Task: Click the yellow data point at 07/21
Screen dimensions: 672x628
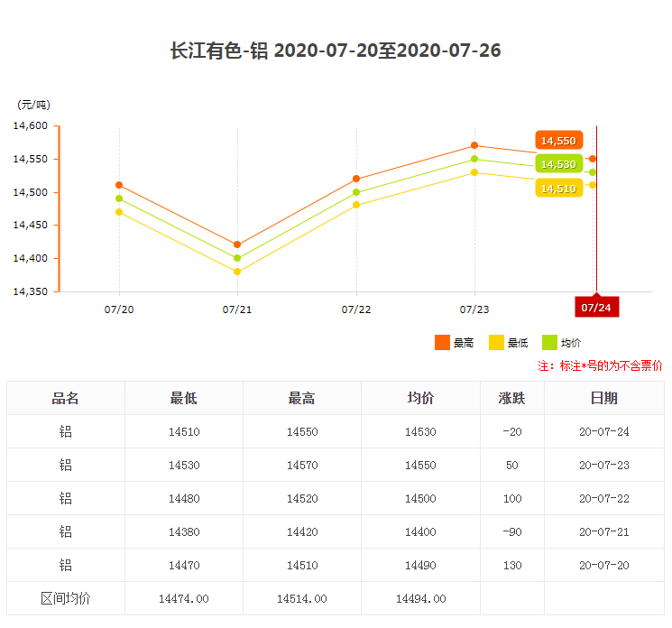Action: (237, 272)
